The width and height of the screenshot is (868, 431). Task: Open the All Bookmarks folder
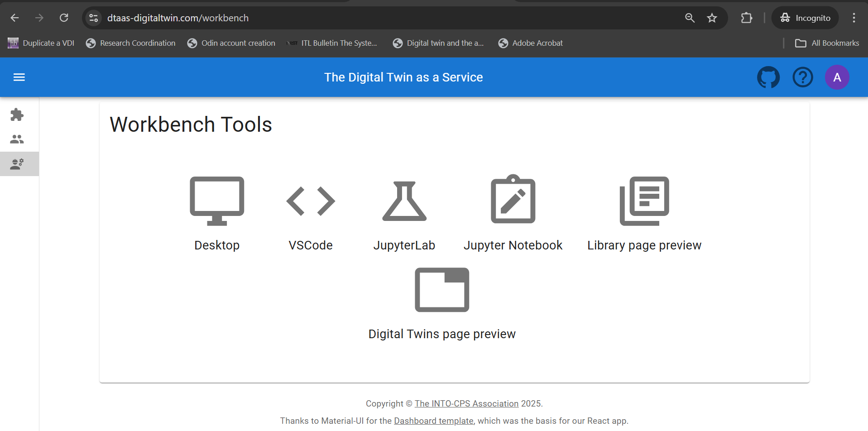827,43
